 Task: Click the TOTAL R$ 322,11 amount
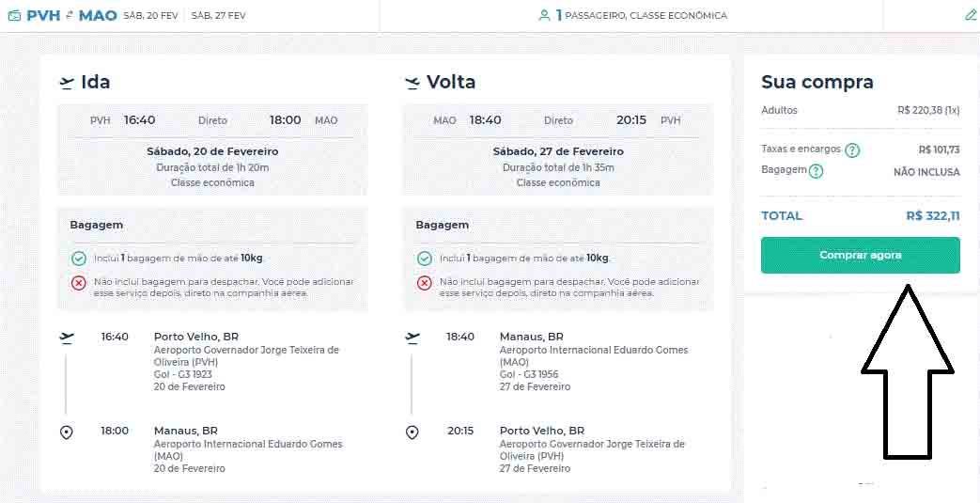point(932,216)
